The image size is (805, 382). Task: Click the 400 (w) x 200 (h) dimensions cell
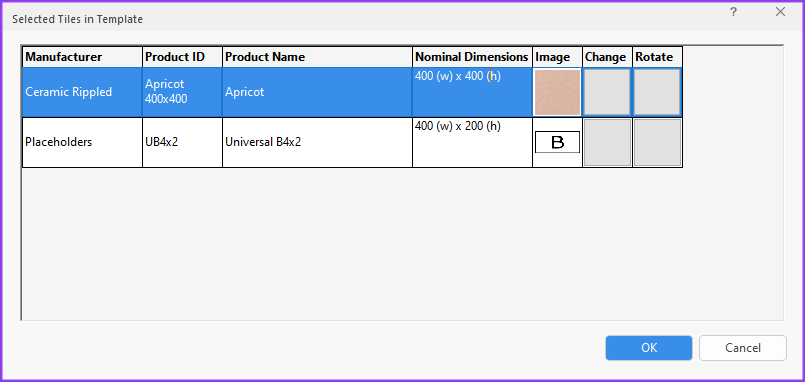[x=472, y=142]
